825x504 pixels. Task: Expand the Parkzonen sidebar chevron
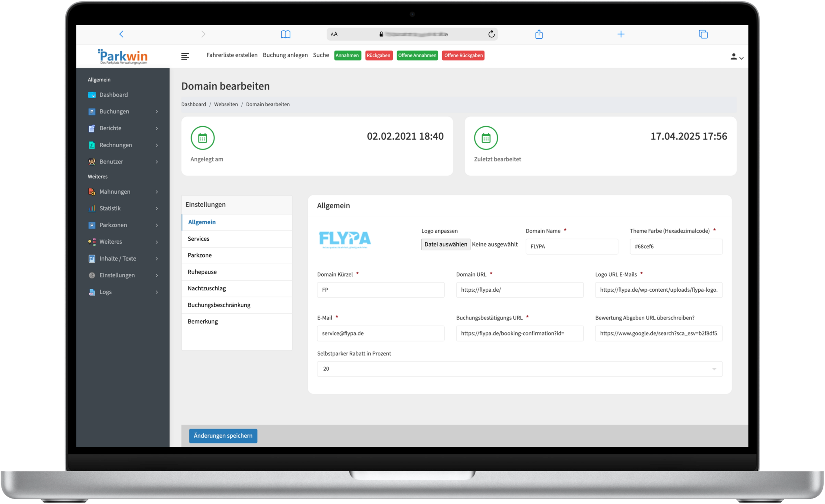click(x=157, y=225)
